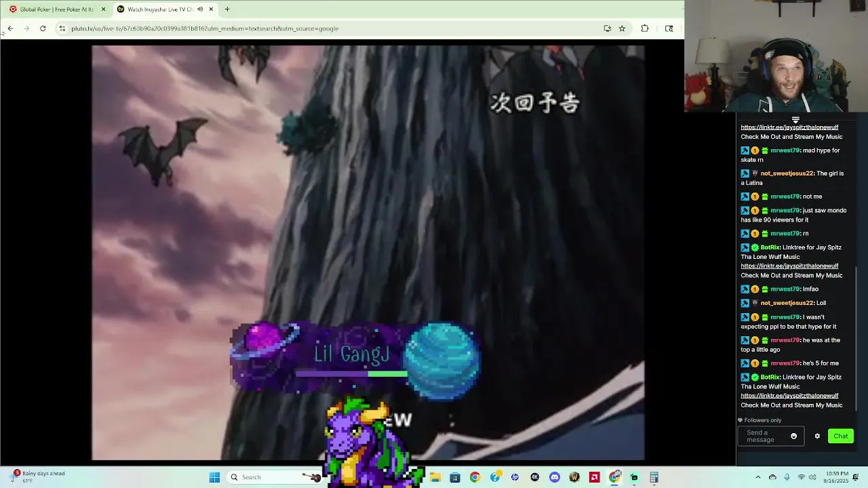Open the Windows Start menu
Viewport: 868px width, 488px height.
[x=214, y=477]
